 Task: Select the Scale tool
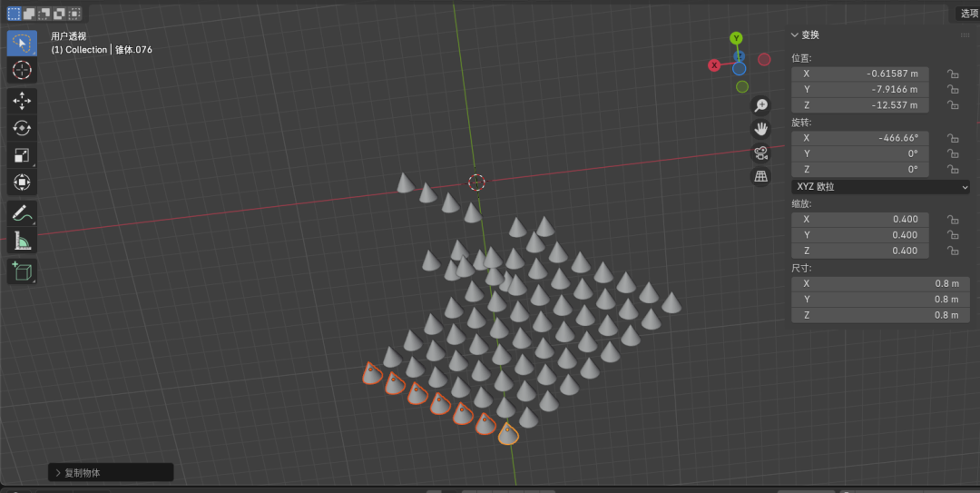(22, 155)
